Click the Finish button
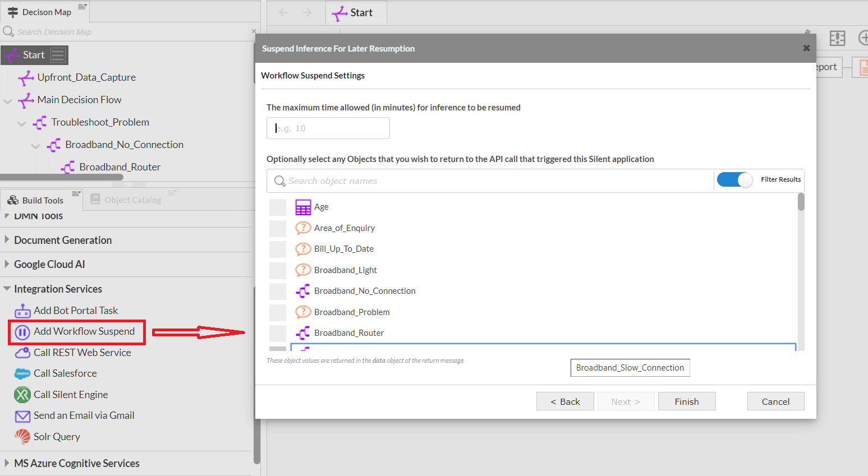The image size is (868, 476). [x=687, y=401]
